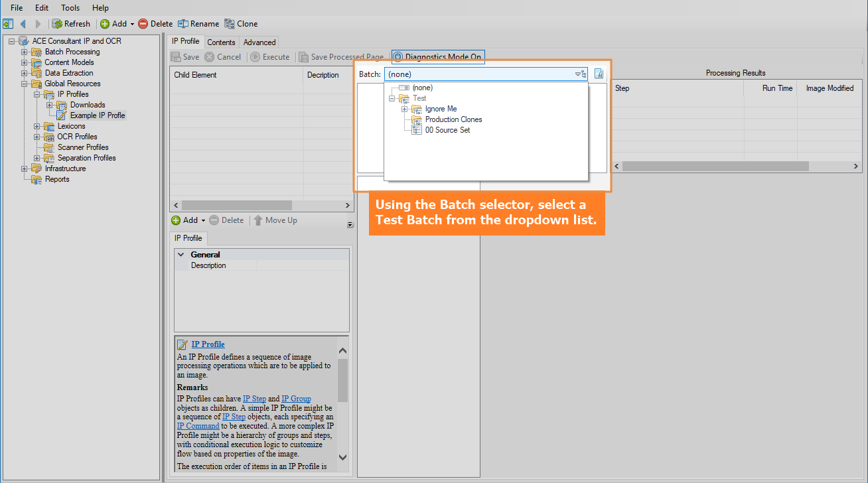Click the Description property value field
The image size is (868, 483).
click(303, 265)
